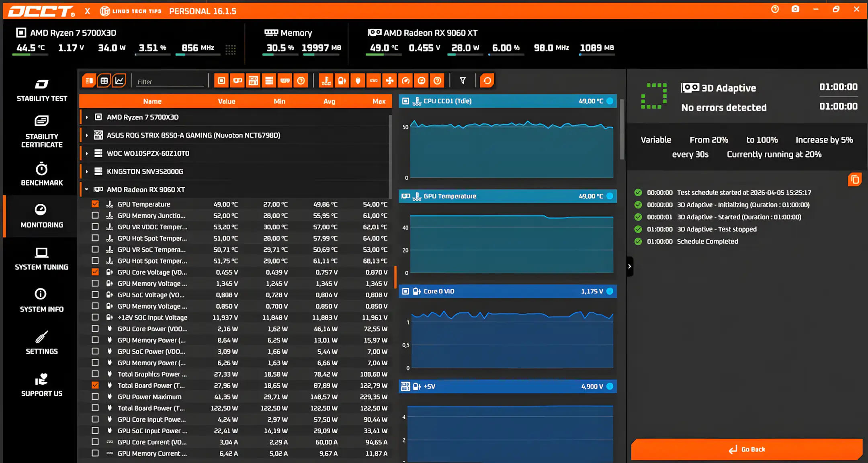The height and width of the screenshot is (463, 868).
Task: Click the blue dot on CPU CCD1 graph
Action: (x=610, y=101)
